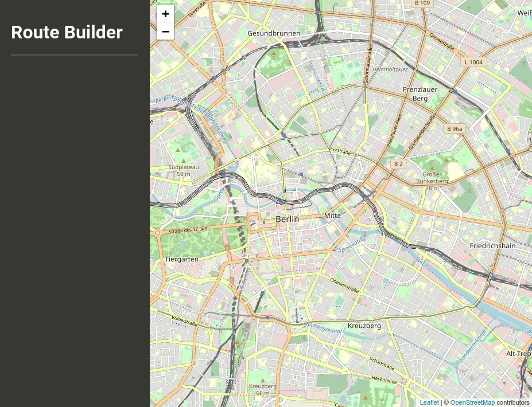
Task: Click the station marker near Gesundbrunnen
Action: click(x=292, y=42)
